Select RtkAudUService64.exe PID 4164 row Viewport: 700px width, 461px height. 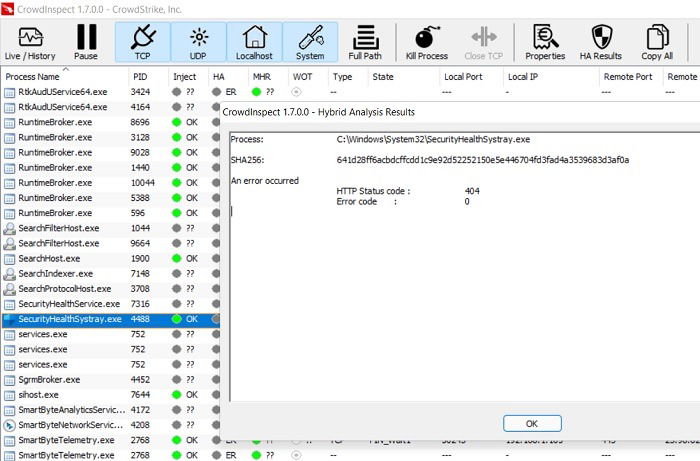coord(111,107)
